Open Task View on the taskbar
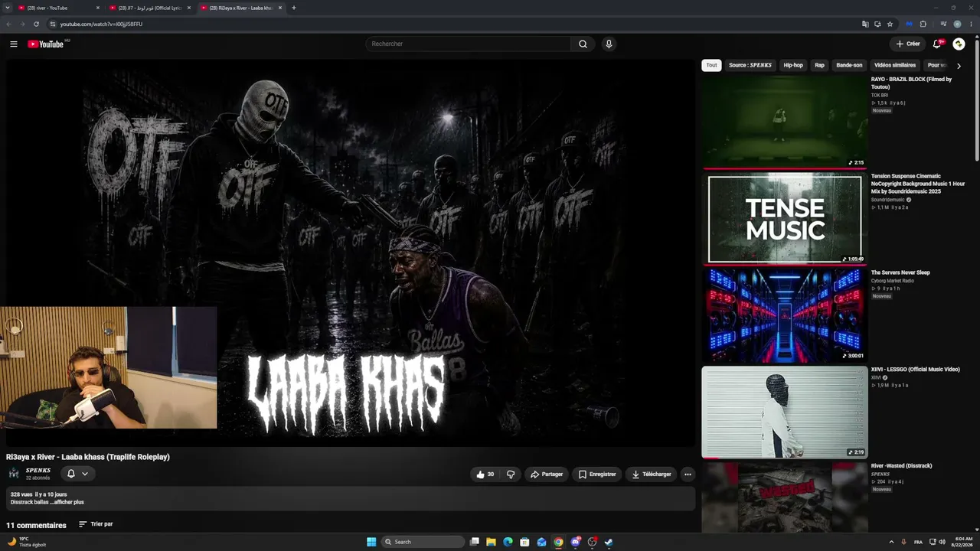Viewport: 980px width, 551px height. [475, 542]
